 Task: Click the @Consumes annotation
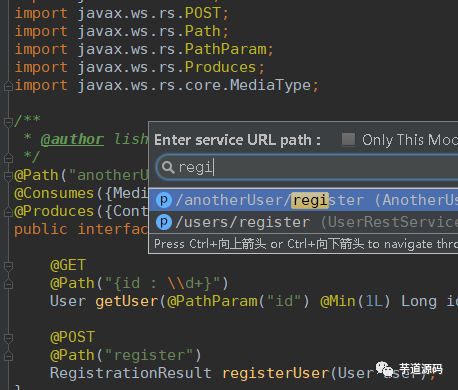point(54,193)
